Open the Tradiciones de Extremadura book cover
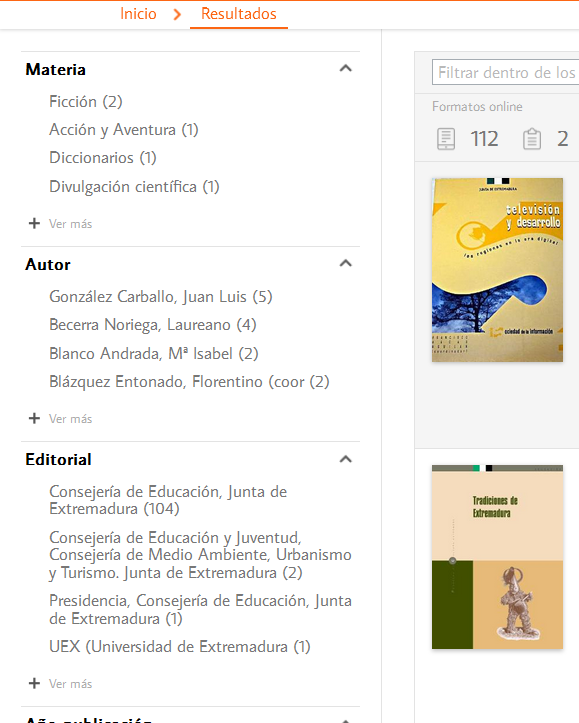The height and width of the screenshot is (723, 579). pyautogui.click(x=497, y=557)
